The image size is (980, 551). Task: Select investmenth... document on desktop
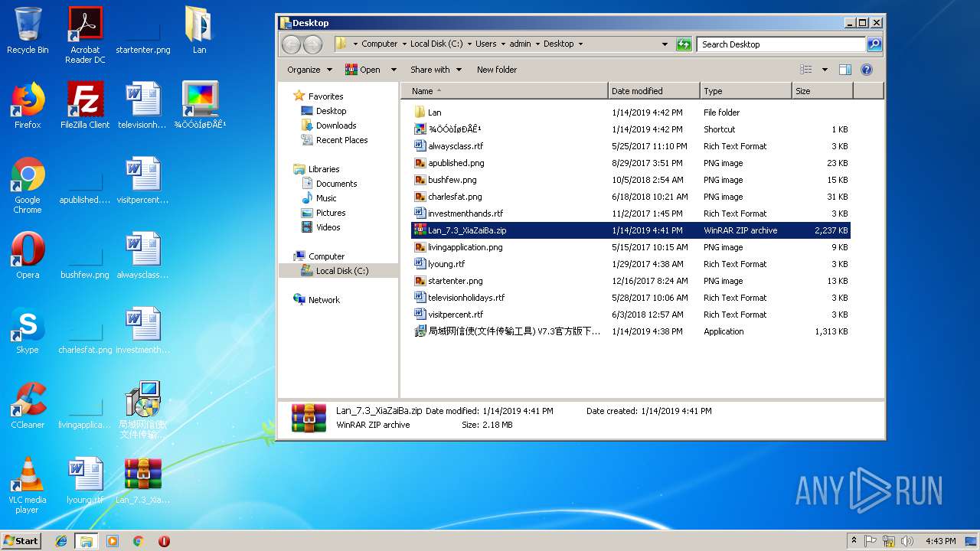(143, 331)
